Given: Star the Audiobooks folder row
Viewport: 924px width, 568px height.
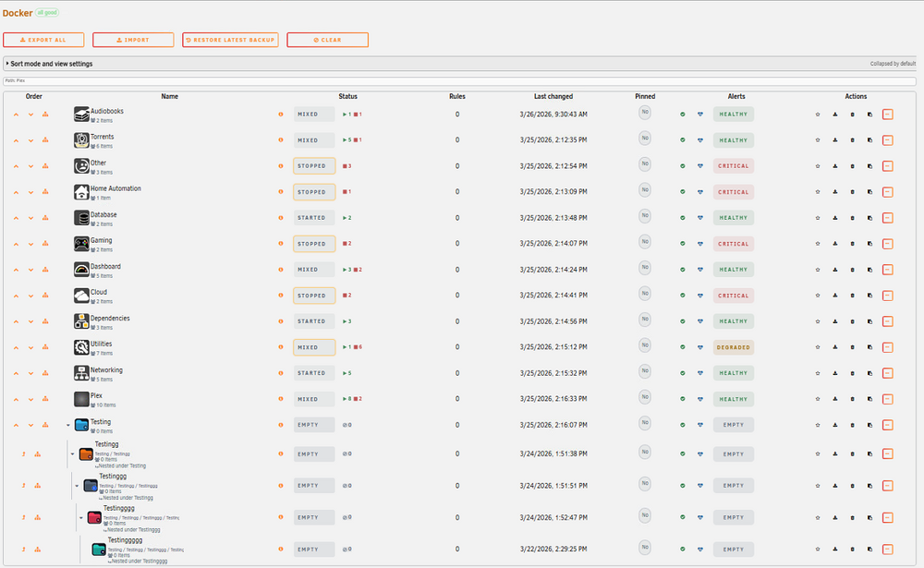Looking at the screenshot, I should (818, 115).
